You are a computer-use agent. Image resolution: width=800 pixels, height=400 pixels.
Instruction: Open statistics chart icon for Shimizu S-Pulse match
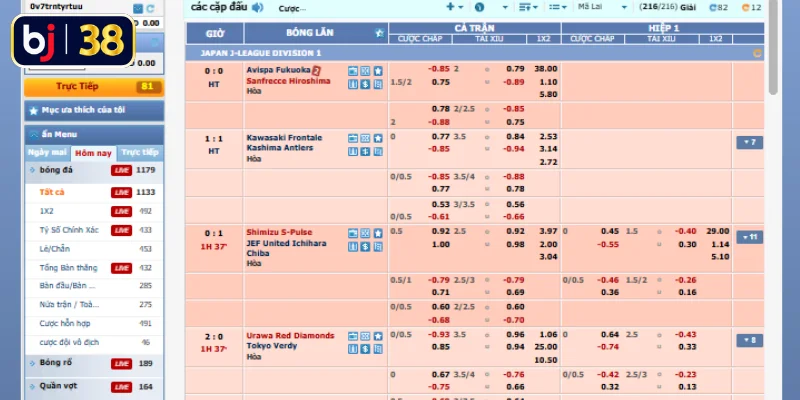[353, 246]
